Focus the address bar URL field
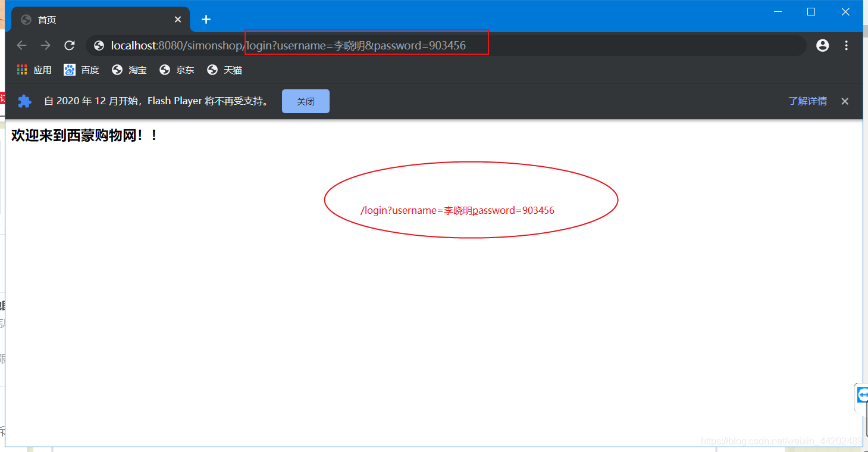The image size is (868, 452). coord(446,45)
